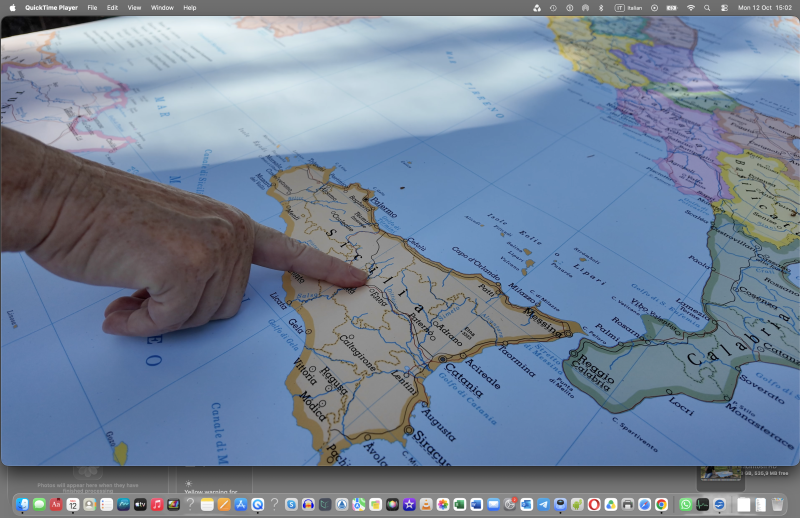Screen dimensions: 800x518
Task: Click the QuickTime Player app menu
Action: pyautogui.click(x=52, y=8)
